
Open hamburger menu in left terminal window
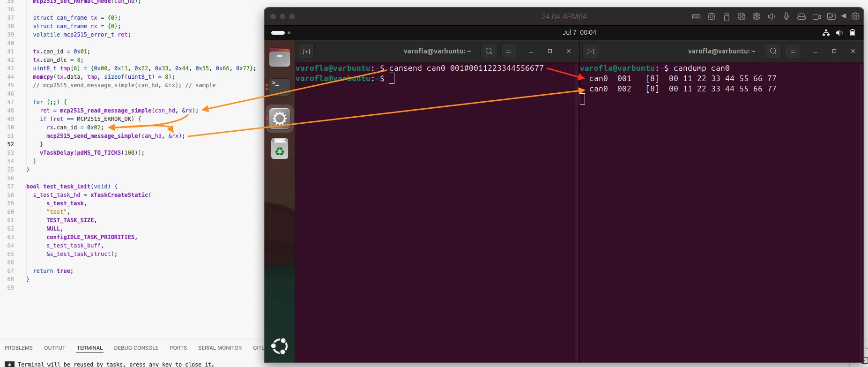tap(509, 51)
